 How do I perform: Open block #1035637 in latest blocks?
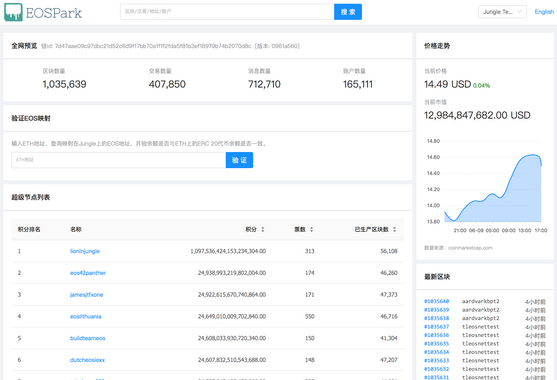click(x=437, y=327)
